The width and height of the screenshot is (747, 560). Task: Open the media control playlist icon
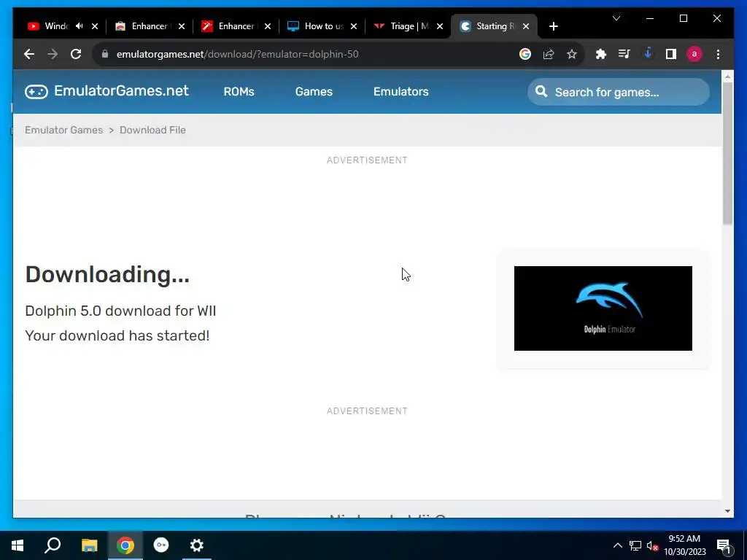[x=624, y=54]
